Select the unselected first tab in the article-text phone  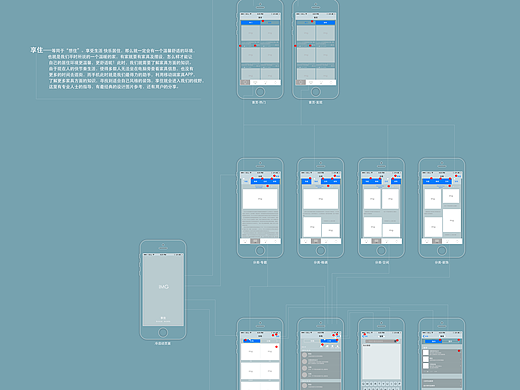point(246,181)
